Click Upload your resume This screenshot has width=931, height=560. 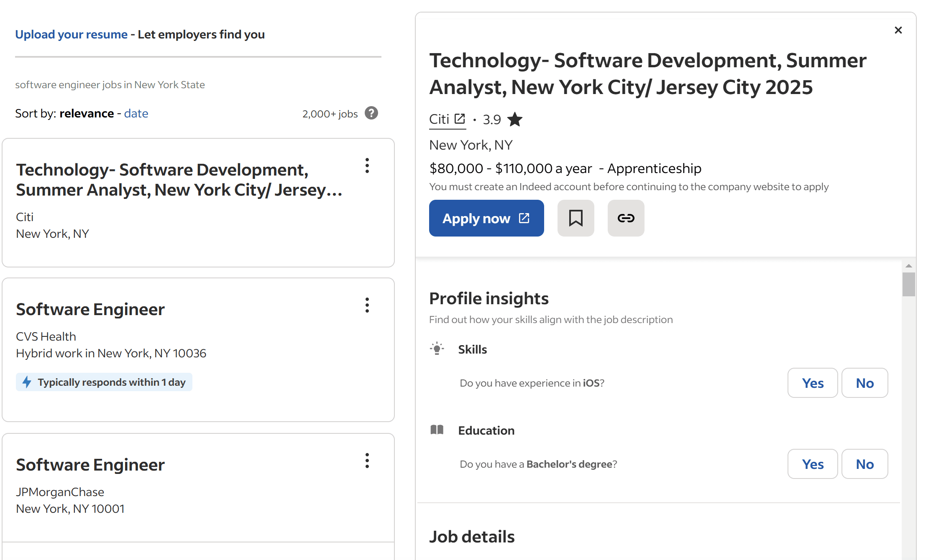coord(71,34)
